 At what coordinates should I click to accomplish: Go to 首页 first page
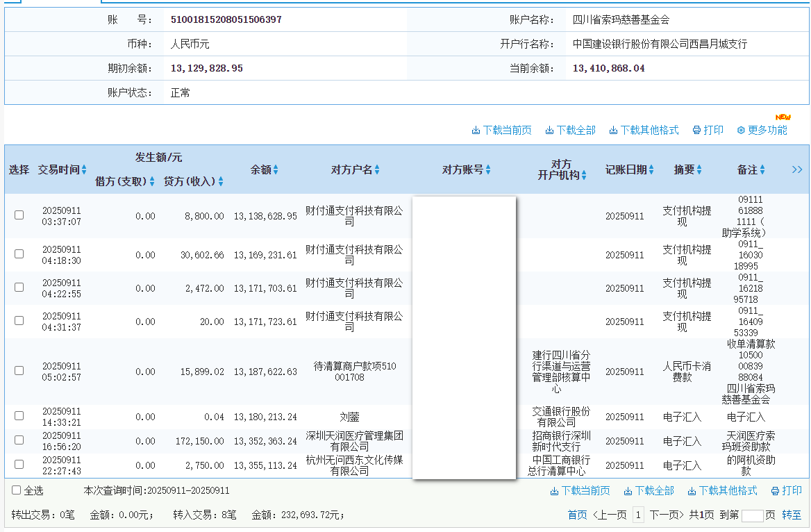[577, 515]
